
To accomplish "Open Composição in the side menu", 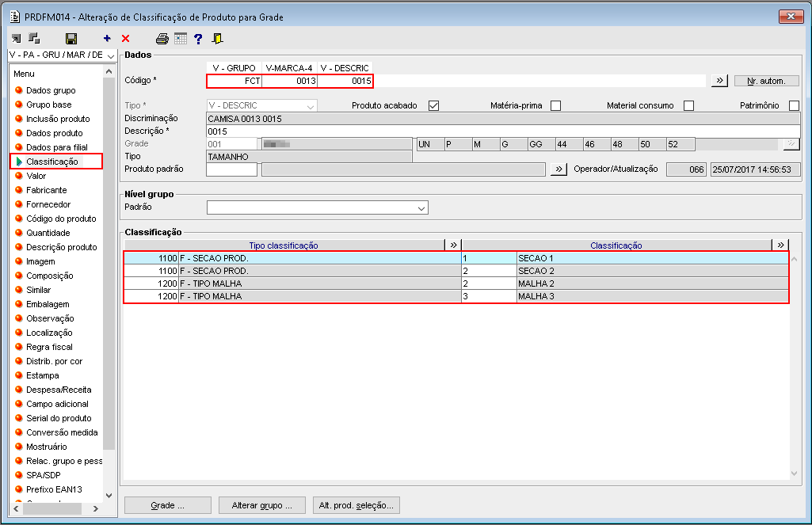I will point(50,276).
